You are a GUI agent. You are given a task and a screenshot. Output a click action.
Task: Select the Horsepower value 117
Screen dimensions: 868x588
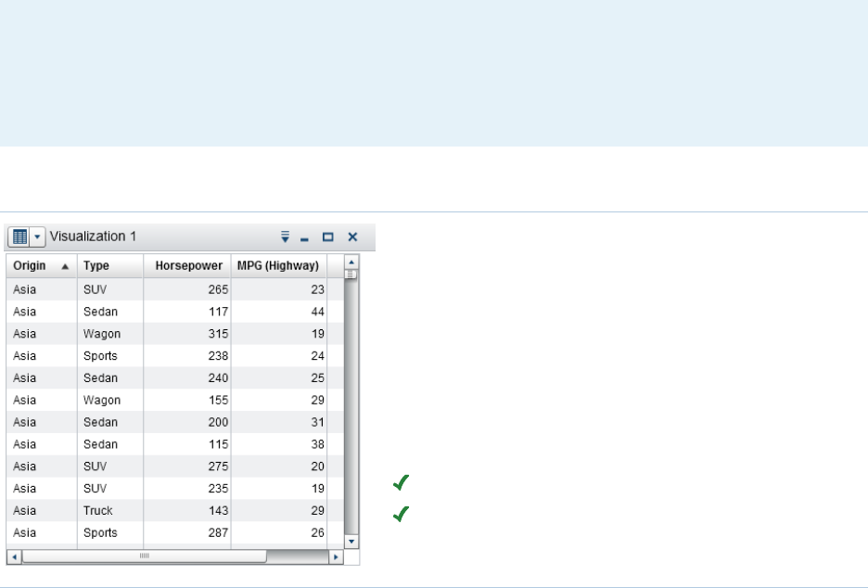click(x=219, y=312)
